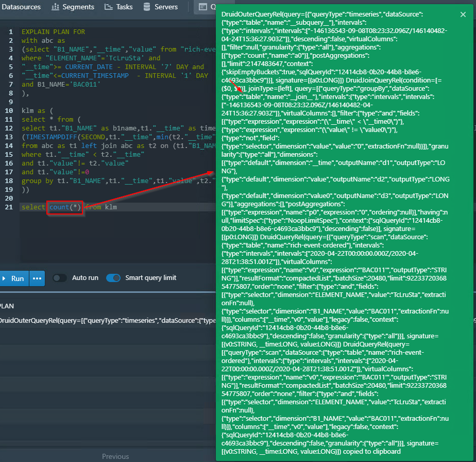Open the Servers tab
The height and width of the screenshot is (462, 476).
click(x=161, y=7)
